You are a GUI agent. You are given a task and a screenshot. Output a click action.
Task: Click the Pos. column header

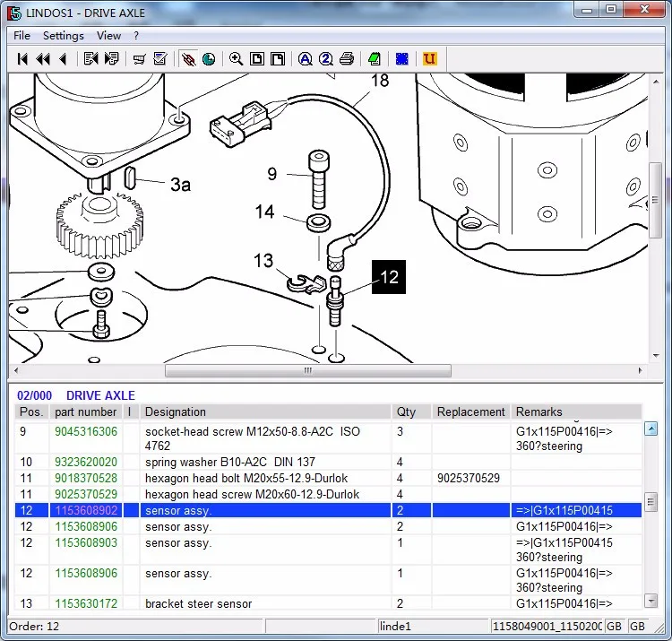pos(31,412)
